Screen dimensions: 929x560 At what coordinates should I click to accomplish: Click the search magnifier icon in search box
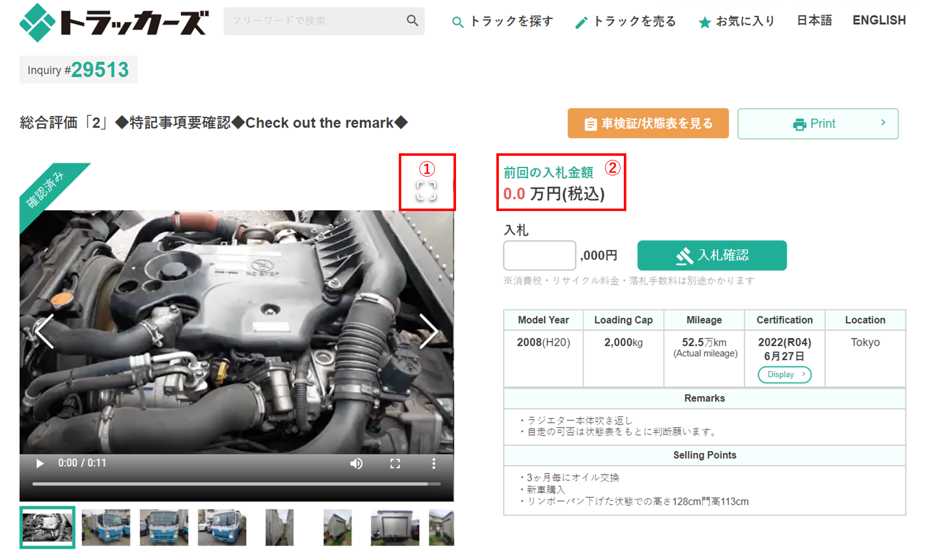pos(412,20)
